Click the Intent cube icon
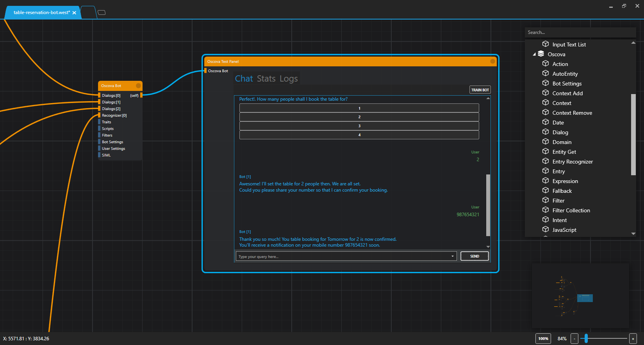 tap(546, 219)
